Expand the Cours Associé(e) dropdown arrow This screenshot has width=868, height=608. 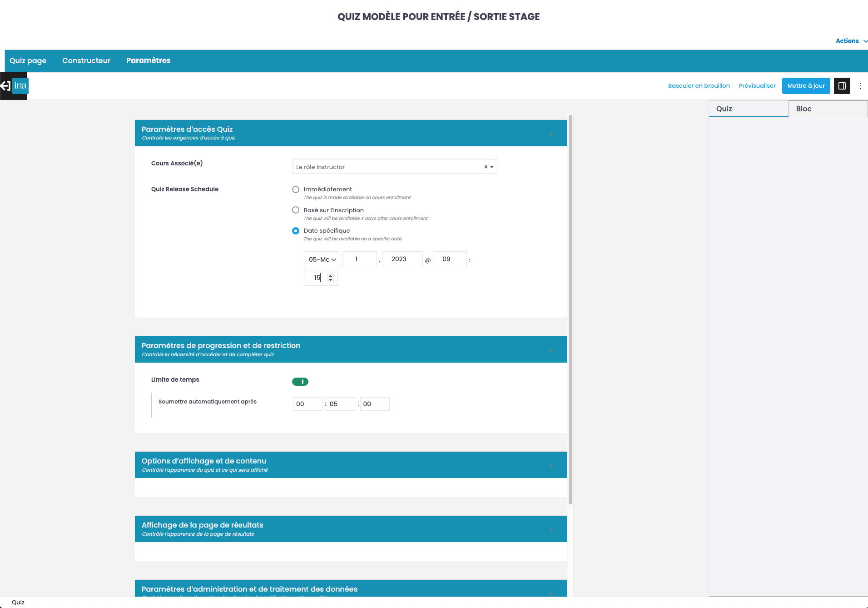click(492, 167)
